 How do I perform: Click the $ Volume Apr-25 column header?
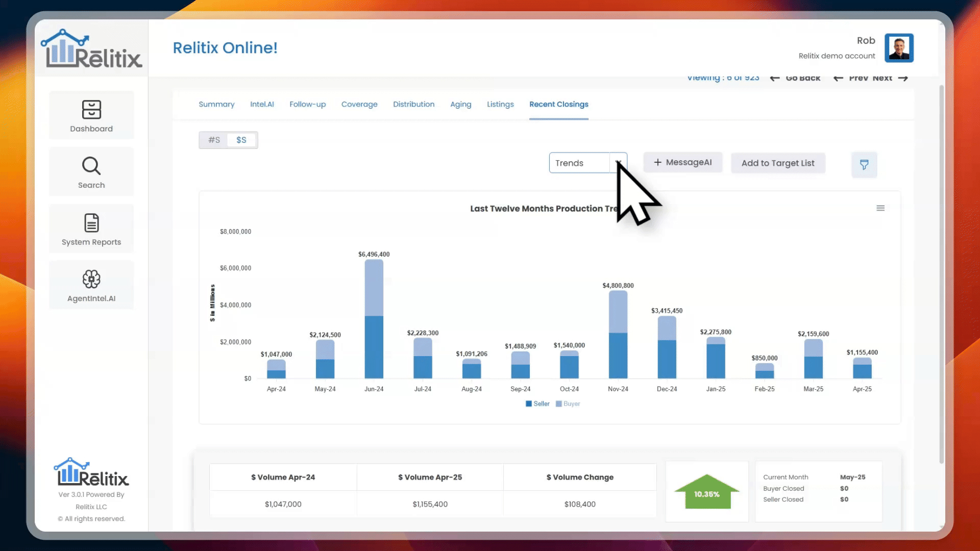coord(430,477)
